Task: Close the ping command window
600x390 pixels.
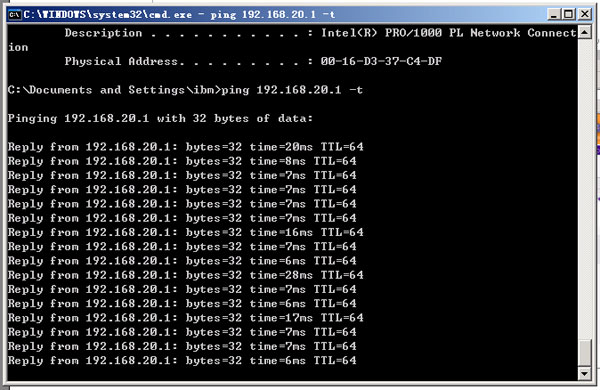Action: [585, 15]
